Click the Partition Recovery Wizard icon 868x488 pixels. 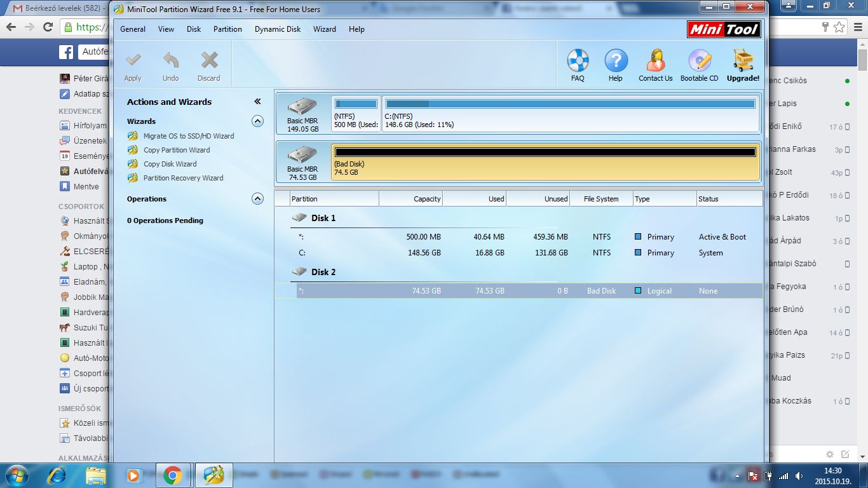pyautogui.click(x=132, y=178)
